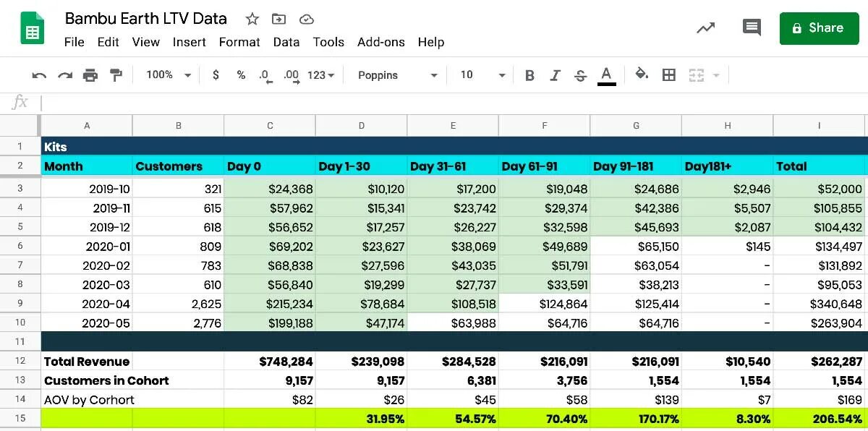Toggle strikethrough formatting
The width and height of the screenshot is (868, 431).
click(x=580, y=75)
